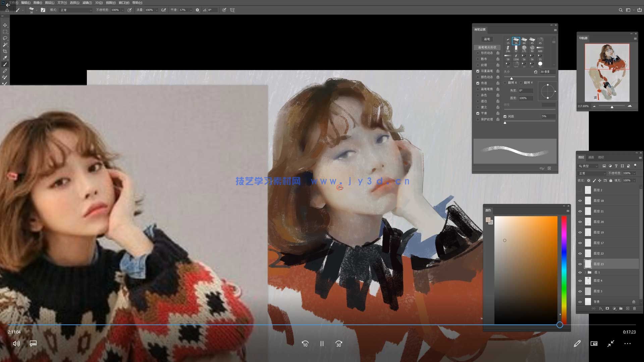Click the video player fullscreen exit icon
The image size is (644, 362).
610,344
